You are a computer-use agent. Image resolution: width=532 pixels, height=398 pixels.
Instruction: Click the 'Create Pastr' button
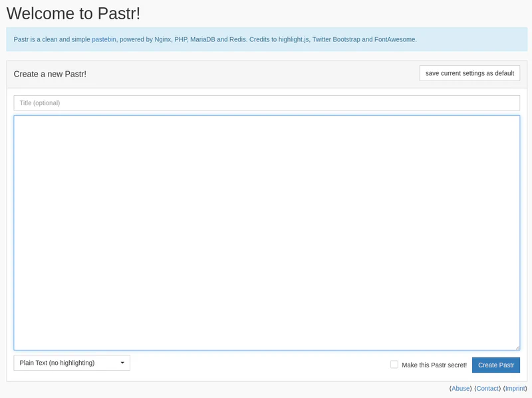coord(496,365)
